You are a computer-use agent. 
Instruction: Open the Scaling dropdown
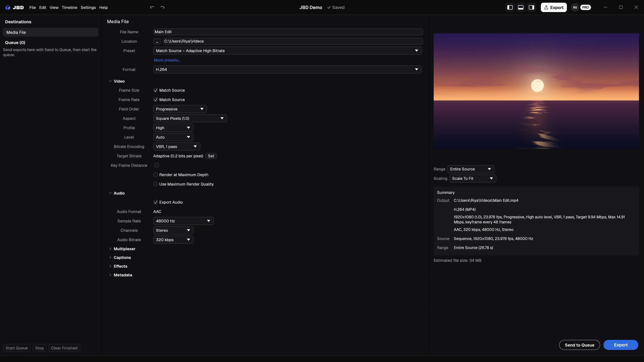click(473, 179)
